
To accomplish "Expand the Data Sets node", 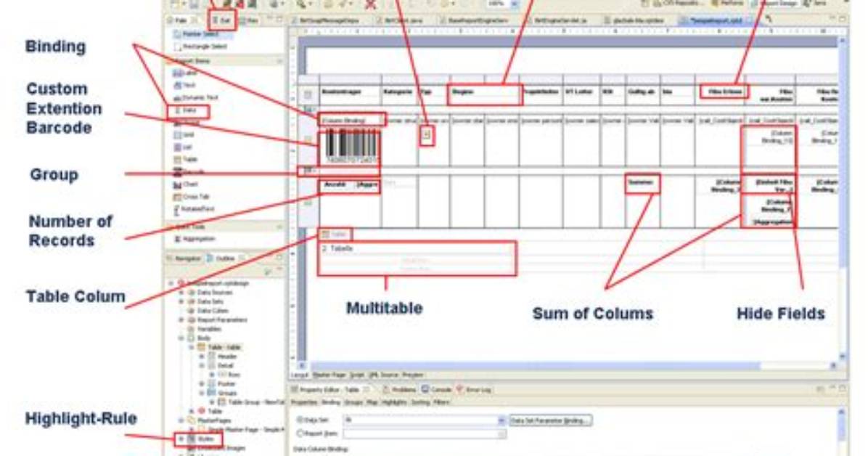I will point(181,302).
